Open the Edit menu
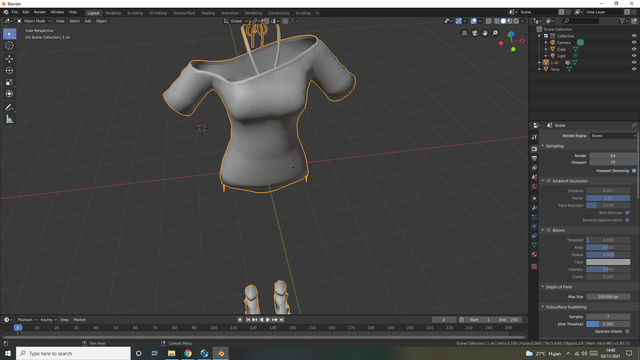The height and width of the screenshot is (360, 640). (26, 12)
